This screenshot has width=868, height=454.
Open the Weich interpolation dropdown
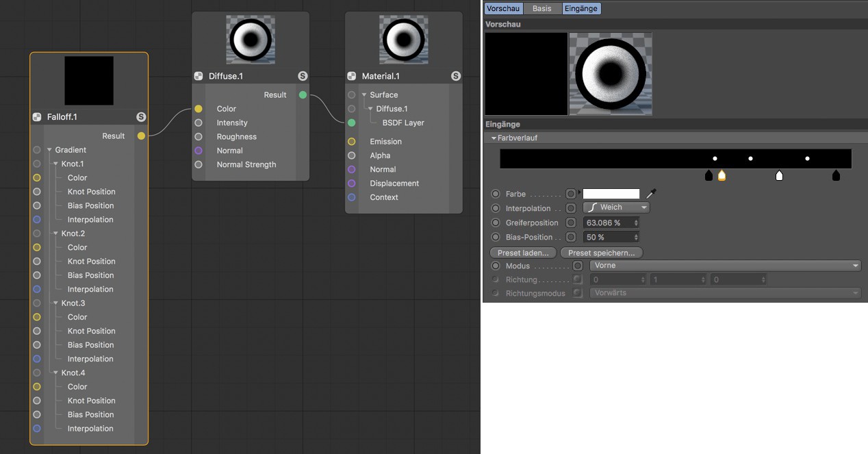616,207
